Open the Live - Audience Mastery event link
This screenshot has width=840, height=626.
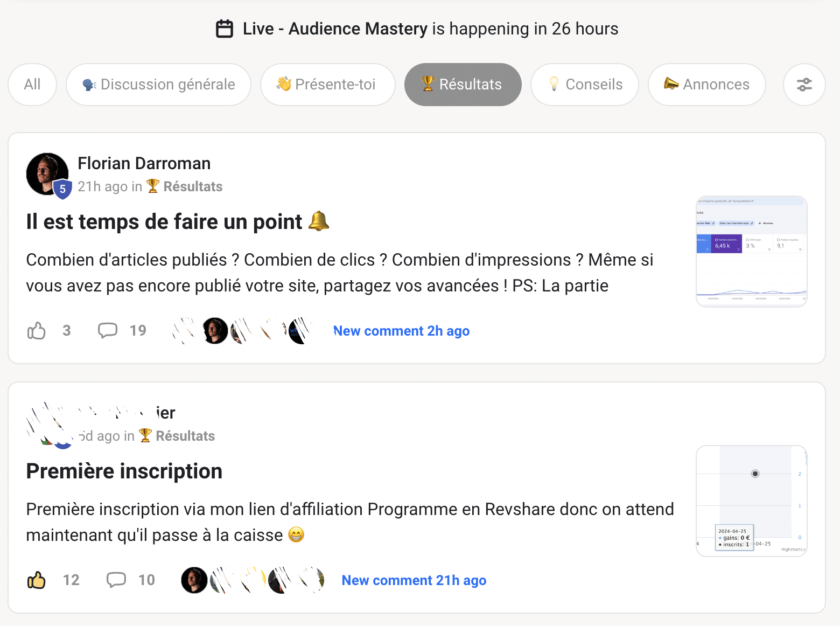(335, 29)
